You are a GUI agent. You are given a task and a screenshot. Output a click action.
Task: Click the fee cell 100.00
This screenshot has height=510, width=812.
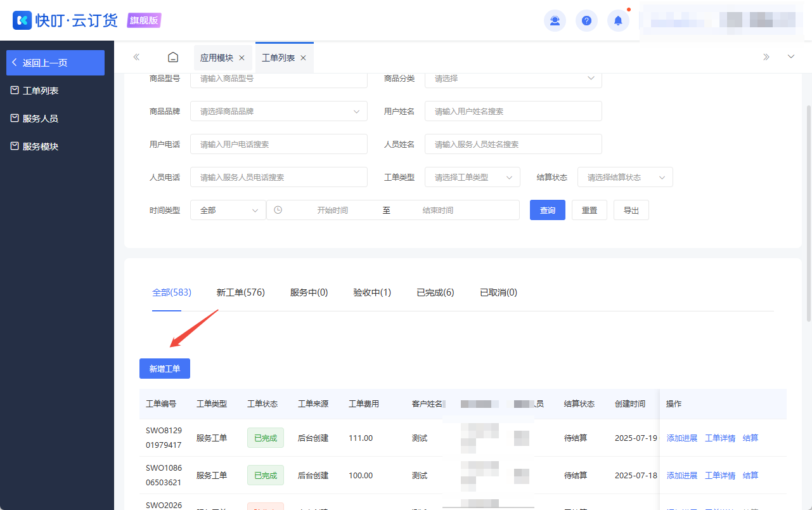tap(361, 475)
